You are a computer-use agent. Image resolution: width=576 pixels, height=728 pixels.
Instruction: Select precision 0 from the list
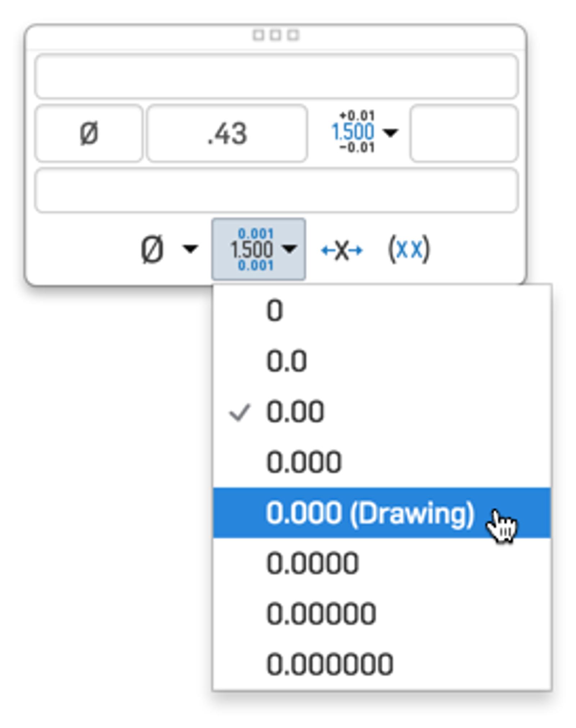tap(275, 310)
